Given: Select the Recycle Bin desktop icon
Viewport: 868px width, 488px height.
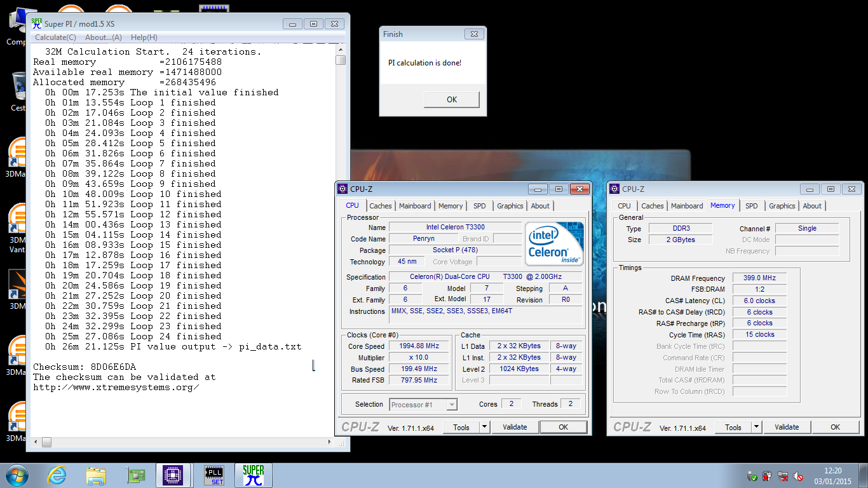Looking at the screenshot, I should (x=17, y=92).
